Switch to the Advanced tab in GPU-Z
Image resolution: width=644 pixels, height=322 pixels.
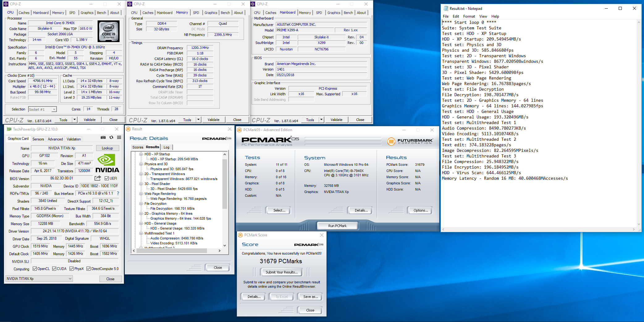click(x=55, y=139)
